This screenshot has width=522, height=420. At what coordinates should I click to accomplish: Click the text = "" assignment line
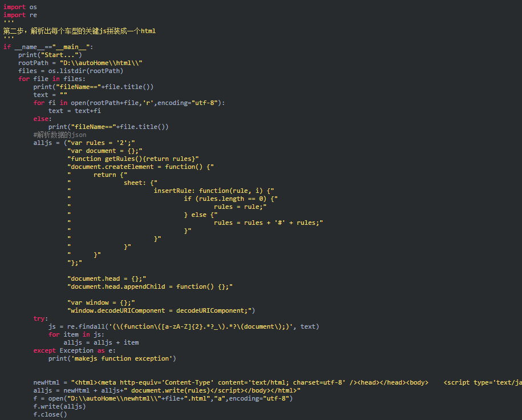(50, 95)
